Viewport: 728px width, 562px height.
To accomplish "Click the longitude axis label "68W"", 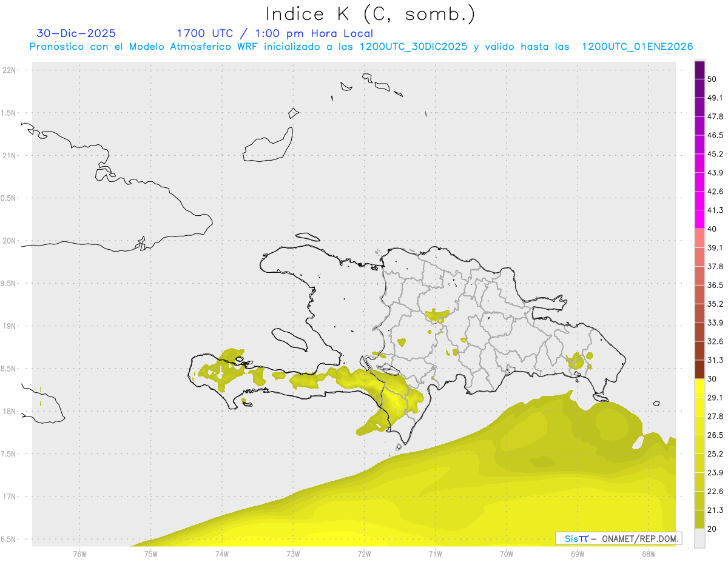I will [648, 554].
